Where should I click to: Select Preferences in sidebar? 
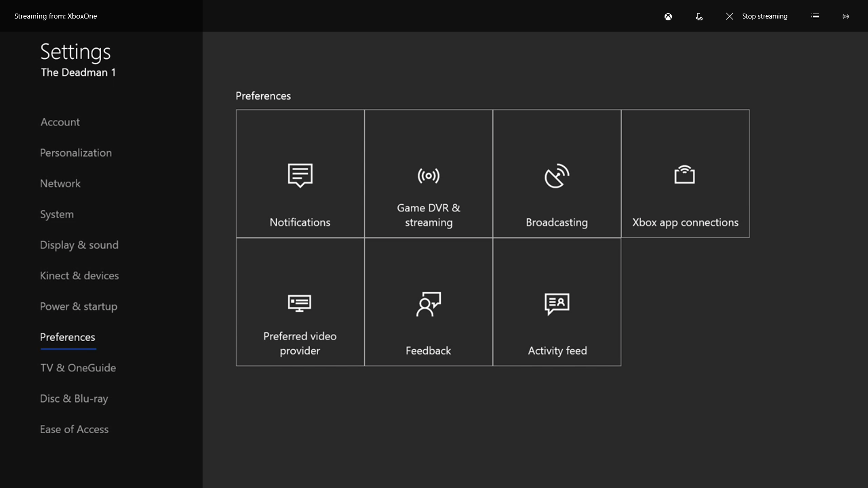point(67,337)
